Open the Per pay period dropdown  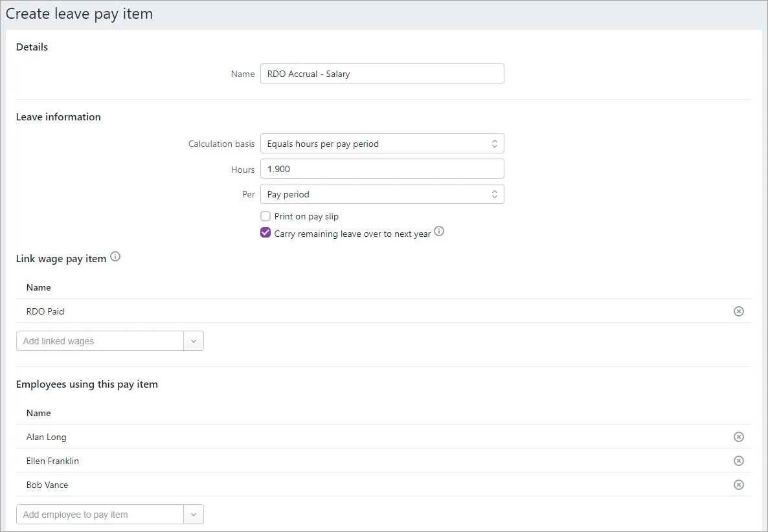[x=382, y=194]
